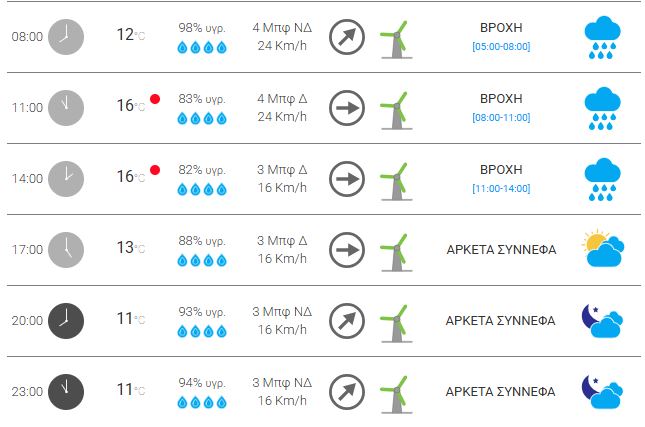Click the red dot beside 16°C at 14:00
This screenshot has height=427, width=645.
[x=155, y=170]
